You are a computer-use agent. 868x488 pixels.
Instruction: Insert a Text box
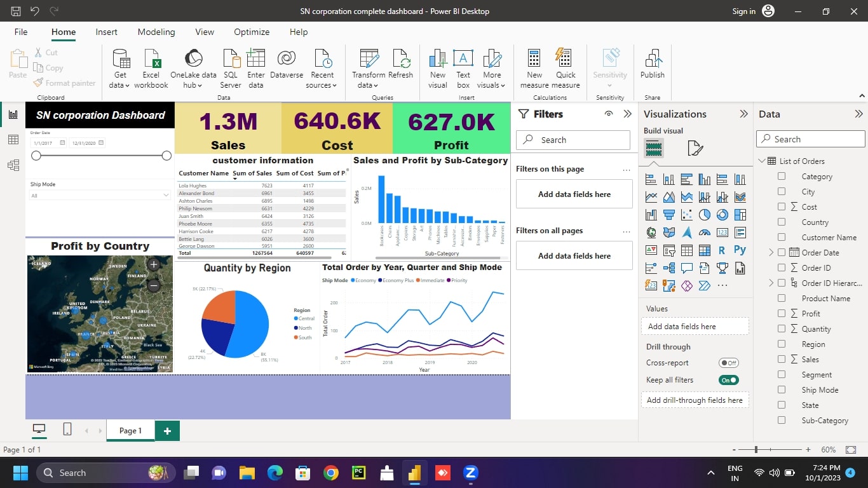click(463, 69)
